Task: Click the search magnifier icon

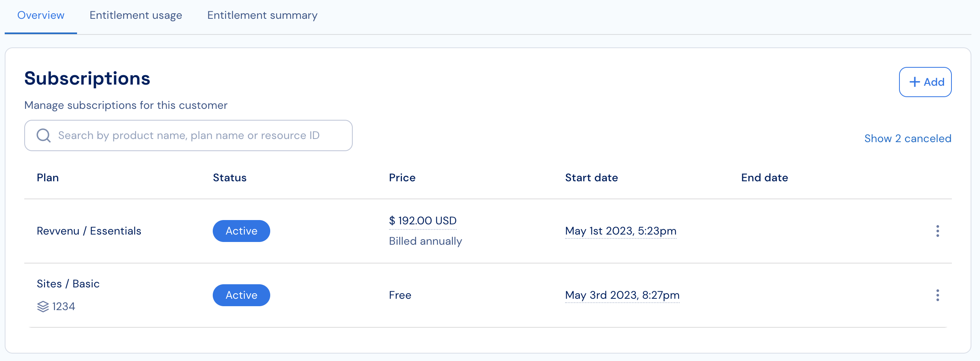Action: [43, 135]
